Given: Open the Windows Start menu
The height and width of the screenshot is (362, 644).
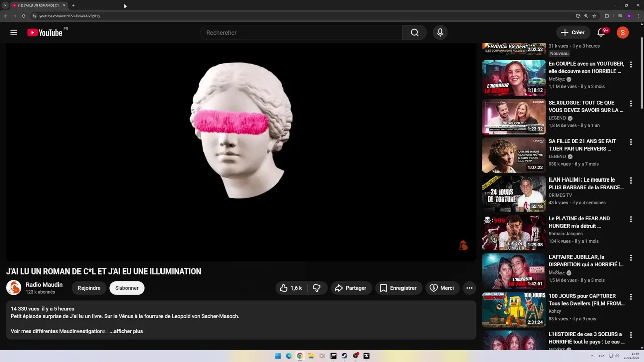Looking at the screenshot, I should tap(278, 356).
